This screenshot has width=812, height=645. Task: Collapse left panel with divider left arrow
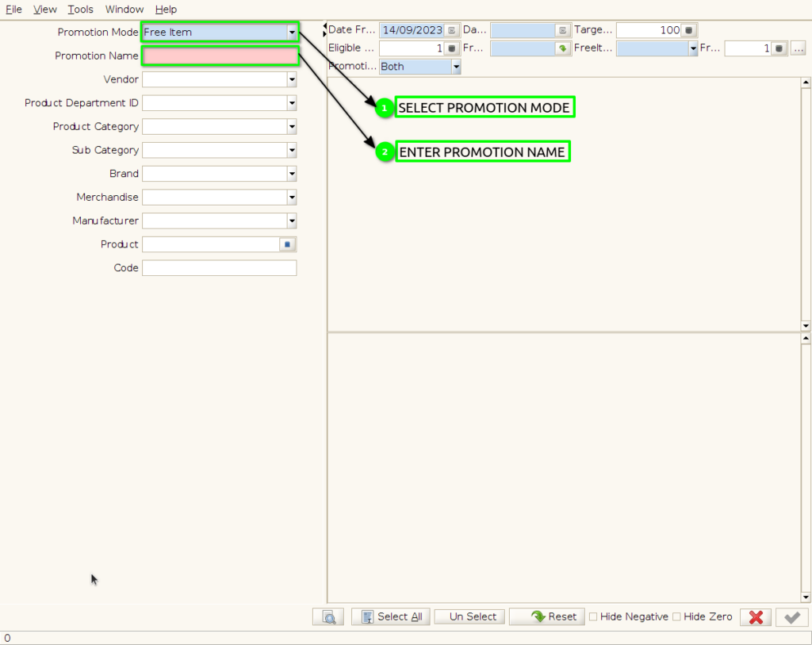[x=324, y=25]
